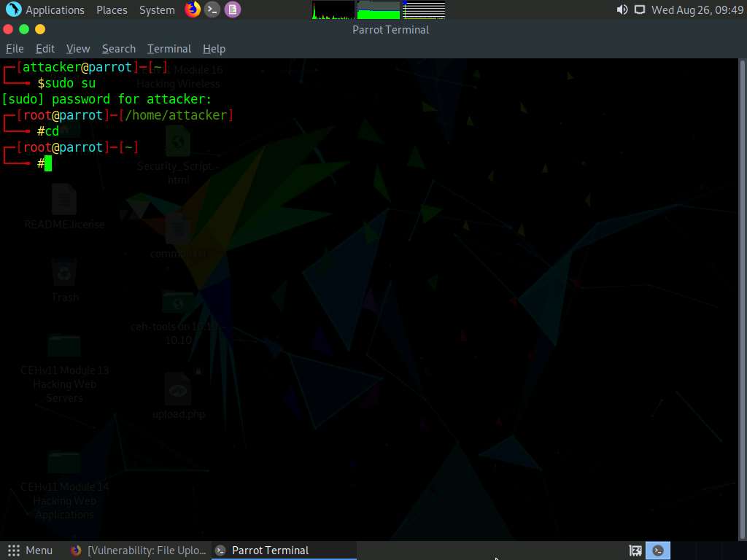Select the keyboard layout indicator in taskbar
Image resolution: width=747 pixels, height=560 pixels.
pos(635,550)
